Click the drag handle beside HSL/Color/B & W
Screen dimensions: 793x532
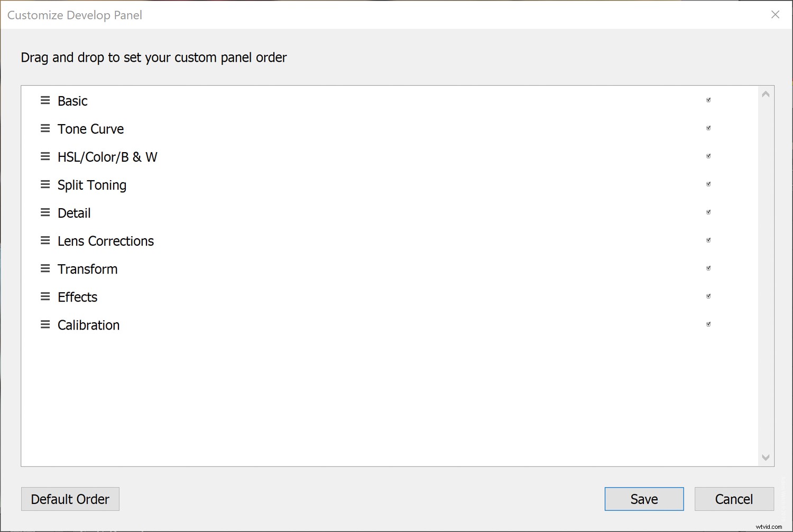(x=45, y=156)
